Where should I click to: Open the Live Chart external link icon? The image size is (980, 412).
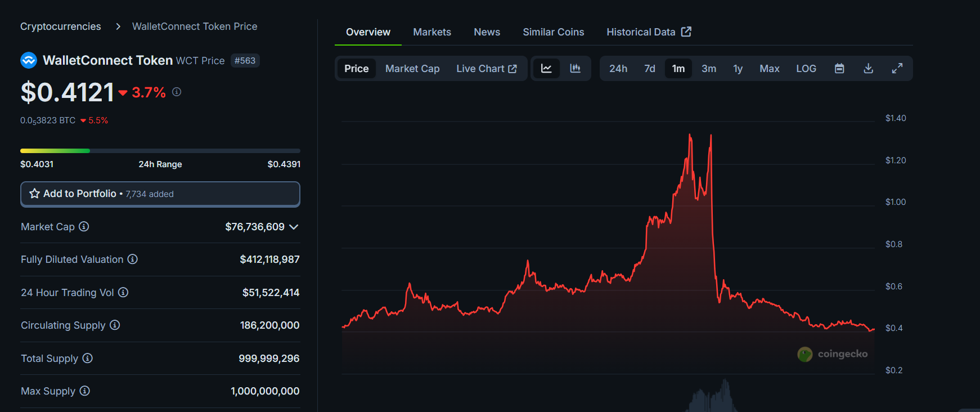513,69
